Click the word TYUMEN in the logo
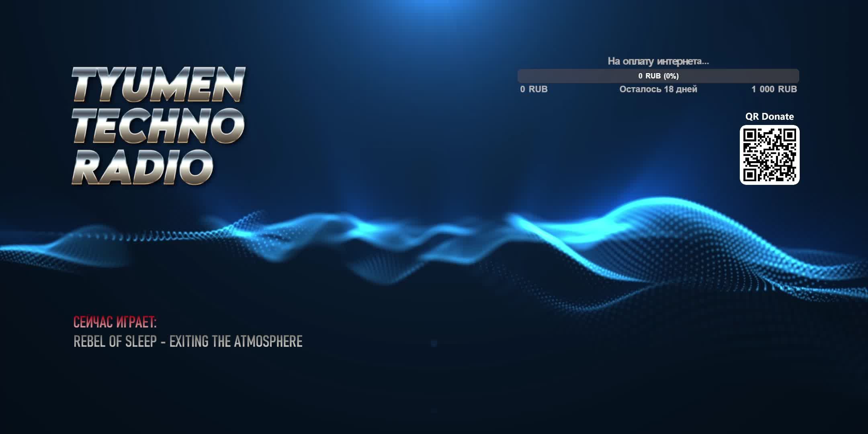The height and width of the screenshot is (434, 868). pos(158,85)
